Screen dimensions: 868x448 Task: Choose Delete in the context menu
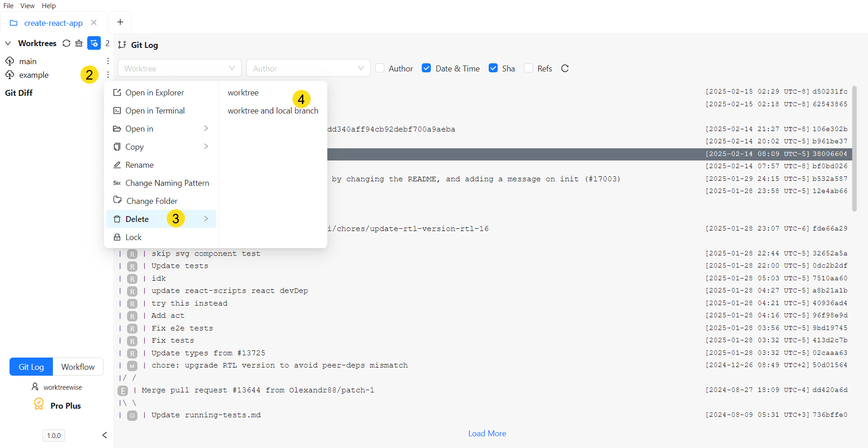(161, 219)
